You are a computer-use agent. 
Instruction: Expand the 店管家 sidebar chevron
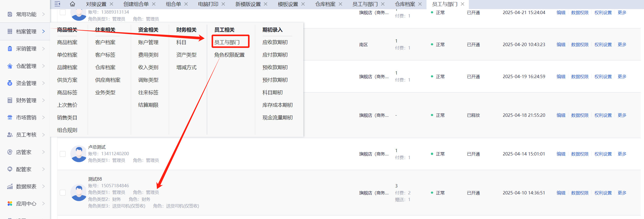43,152
